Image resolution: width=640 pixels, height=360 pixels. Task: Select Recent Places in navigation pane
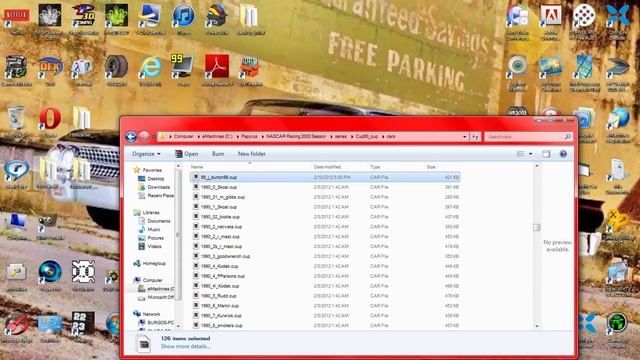(x=160, y=196)
